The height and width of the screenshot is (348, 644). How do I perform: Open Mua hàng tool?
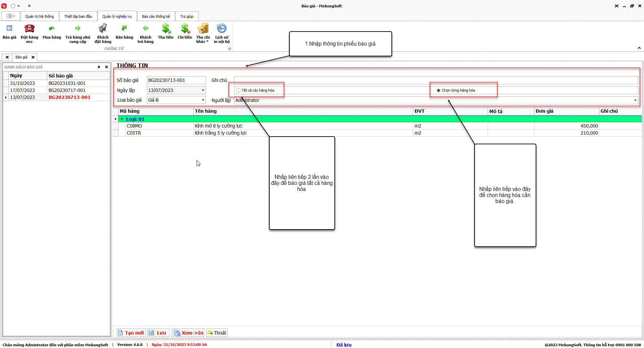click(x=52, y=32)
